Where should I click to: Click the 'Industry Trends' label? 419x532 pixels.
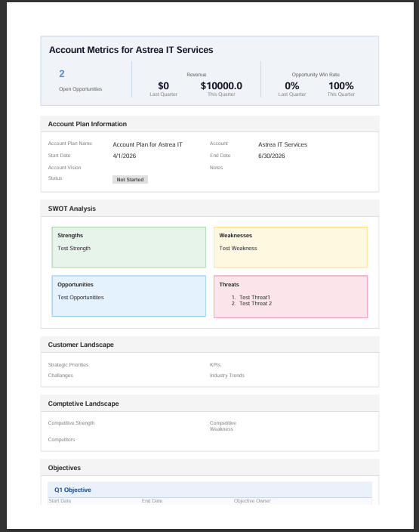click(226, 376)
